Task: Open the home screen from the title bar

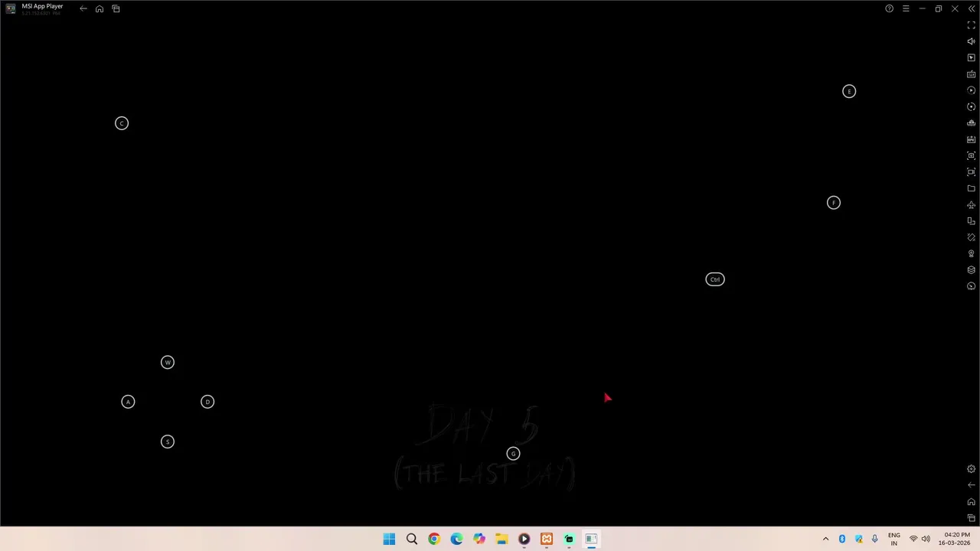Action: coord(100,8)
